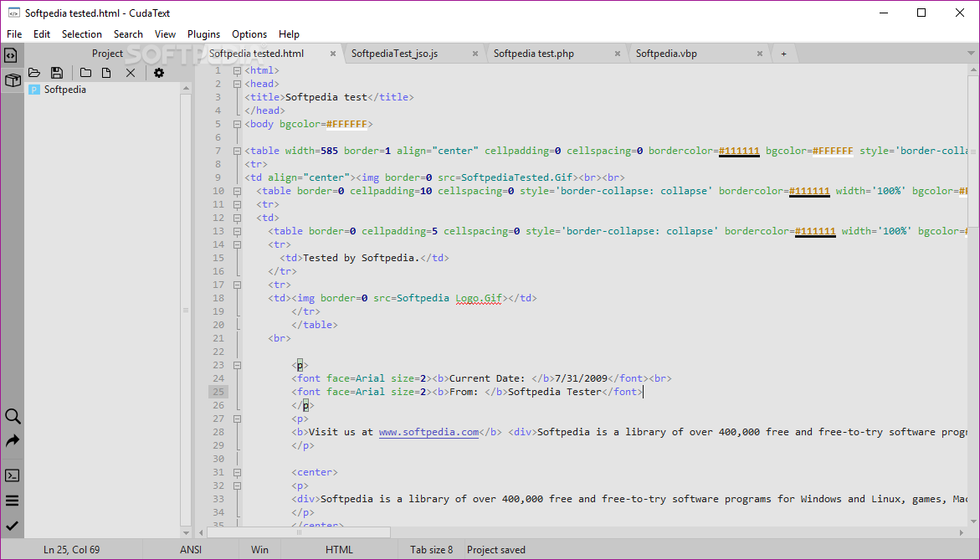Click the Project panel title

107,54
